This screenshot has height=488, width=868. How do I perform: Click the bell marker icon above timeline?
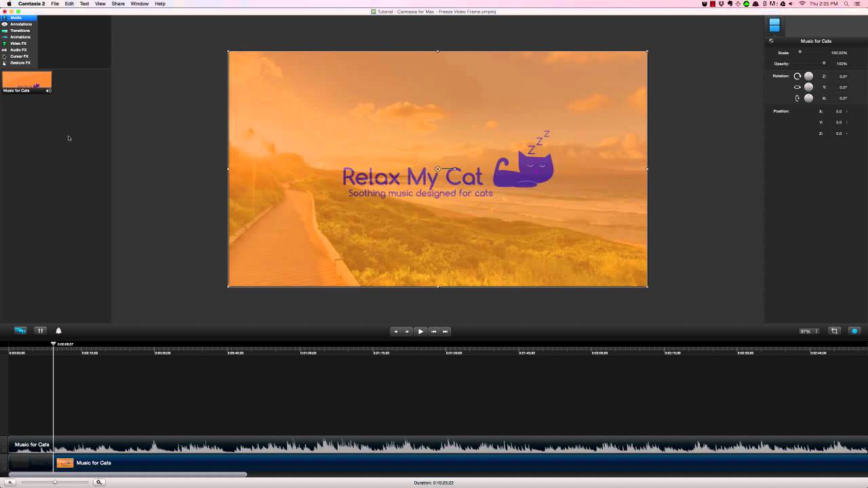[x=58, y=331]
